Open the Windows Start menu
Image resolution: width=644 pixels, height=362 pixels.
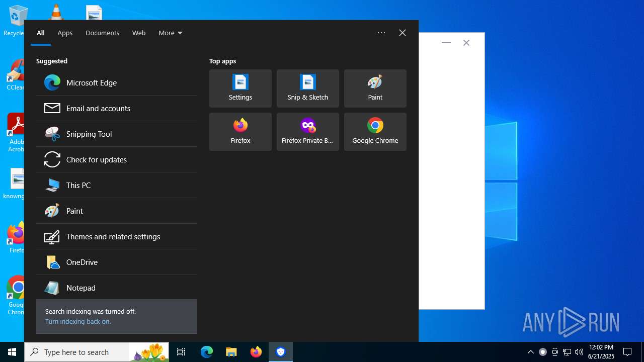tap(12, 352)
